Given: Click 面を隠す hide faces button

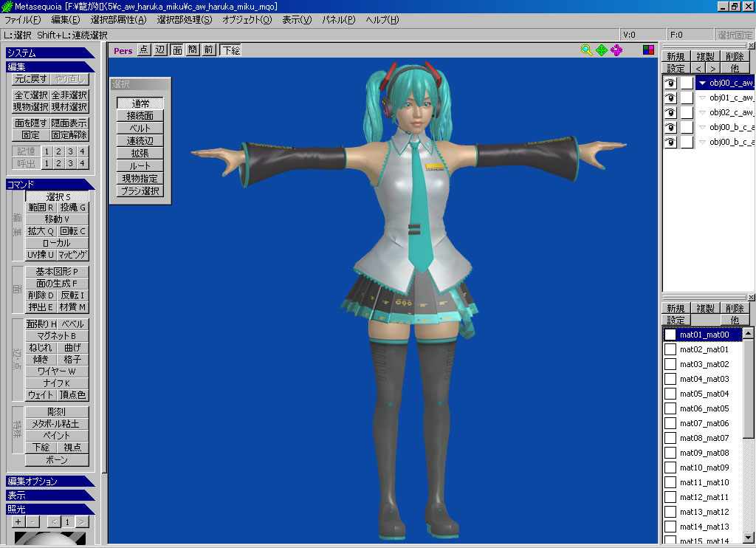Looking at the screenshot, I should [31, 123].
